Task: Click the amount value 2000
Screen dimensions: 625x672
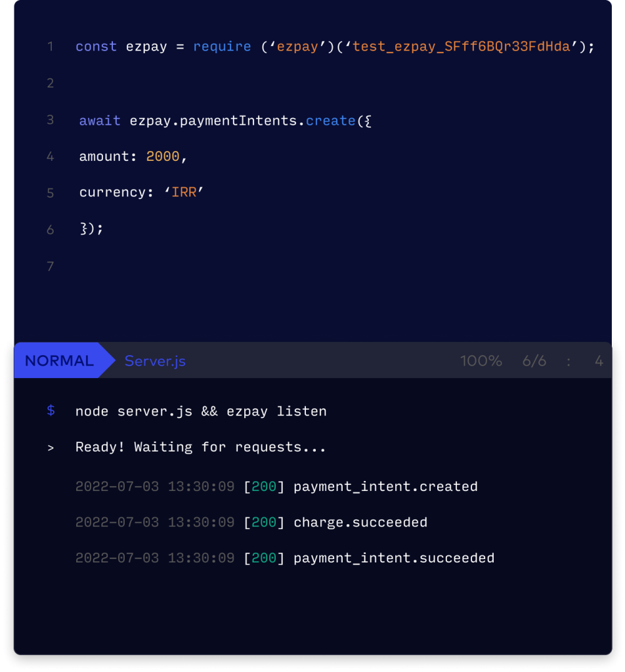Action: point(163,156)
